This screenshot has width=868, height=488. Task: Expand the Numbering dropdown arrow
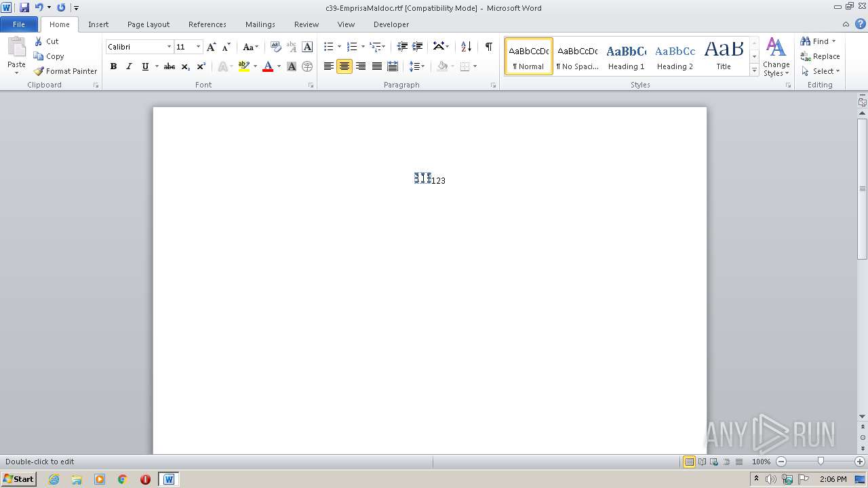(363, 47)
